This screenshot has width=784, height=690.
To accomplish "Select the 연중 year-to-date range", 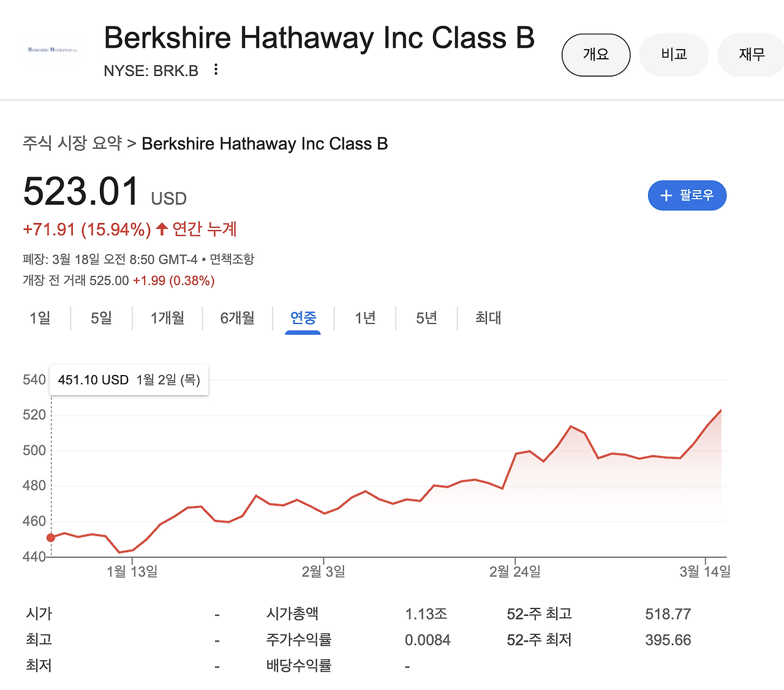I will pyautogui.click(x=303, y=318).
